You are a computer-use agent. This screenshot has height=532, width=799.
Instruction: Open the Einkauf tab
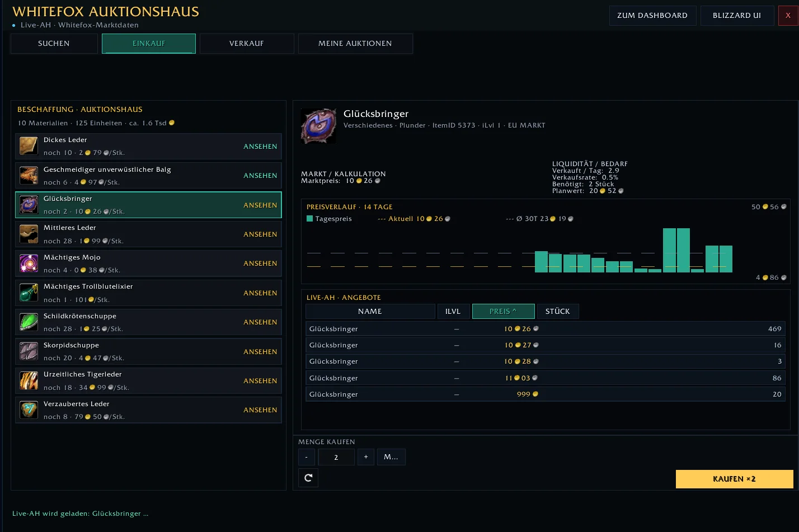149,44
